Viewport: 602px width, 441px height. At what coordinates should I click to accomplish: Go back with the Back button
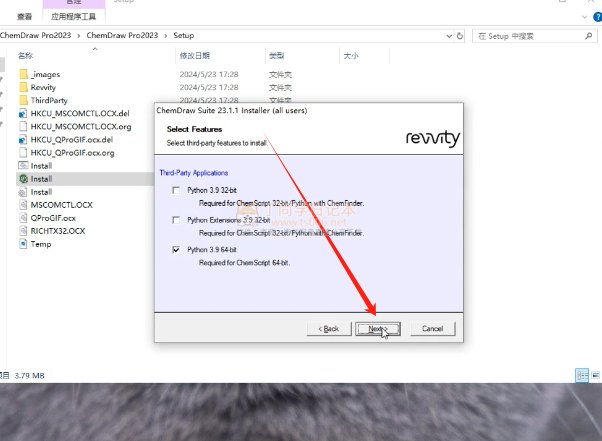pos(329,329)
